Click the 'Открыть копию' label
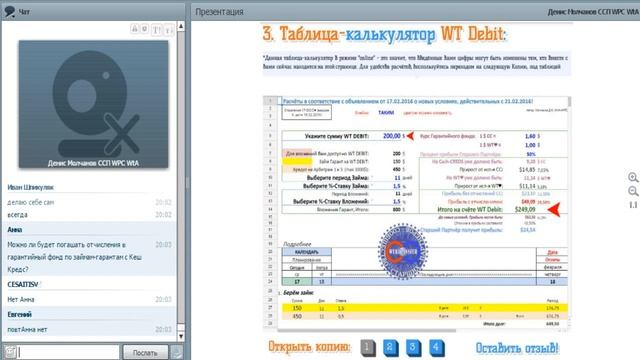The height and width of the screenshot is (360, 640). pos(309,347)
